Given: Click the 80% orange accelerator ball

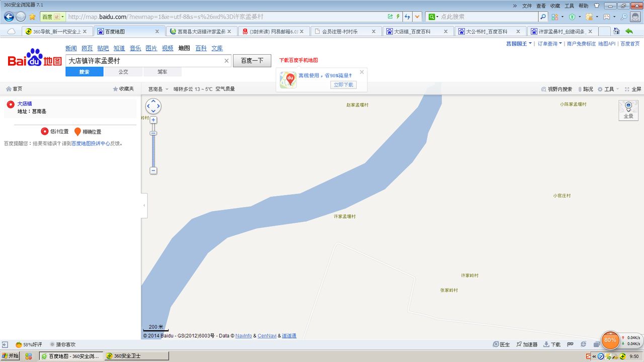Looking at the screenshot, I should click(x=610, y=340).
